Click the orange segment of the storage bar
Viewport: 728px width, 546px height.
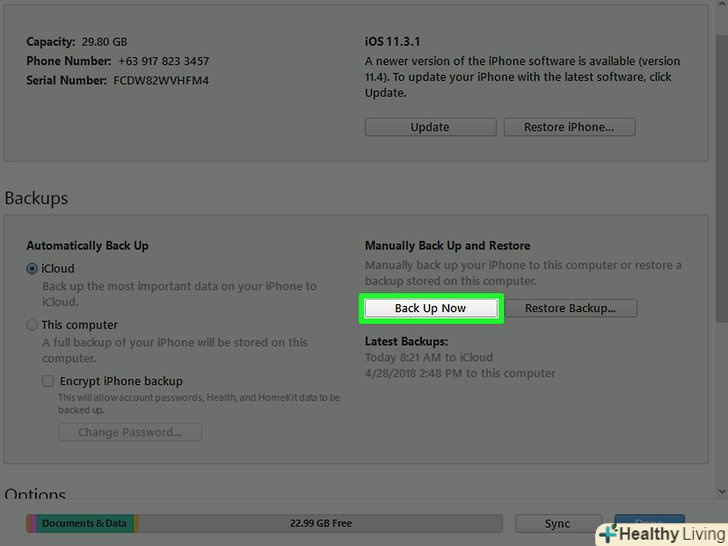click(x=136, y=524)
